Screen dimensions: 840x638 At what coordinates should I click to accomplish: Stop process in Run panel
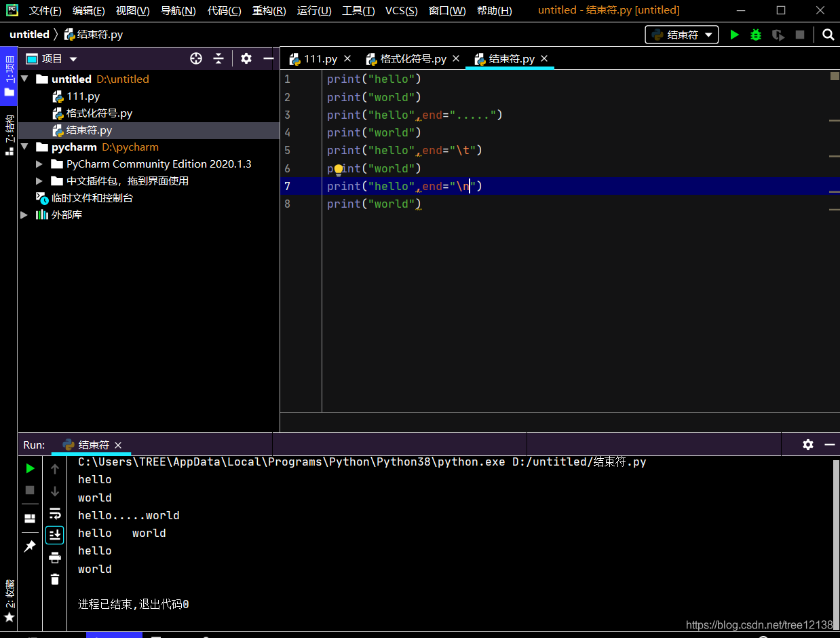[x=30, y=490]
